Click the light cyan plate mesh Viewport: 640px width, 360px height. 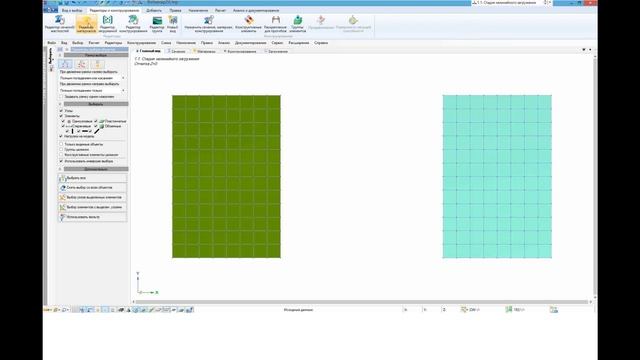click(497, 177)
